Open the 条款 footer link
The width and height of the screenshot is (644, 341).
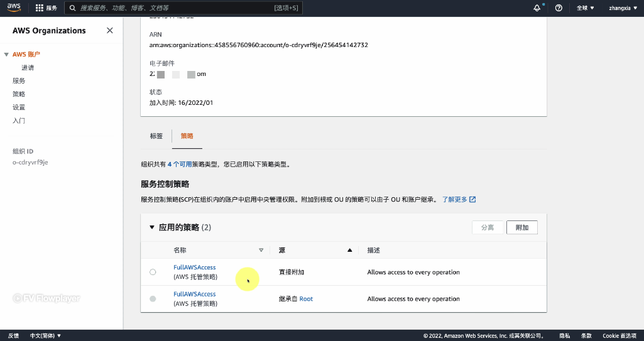(x=586, y=336)
